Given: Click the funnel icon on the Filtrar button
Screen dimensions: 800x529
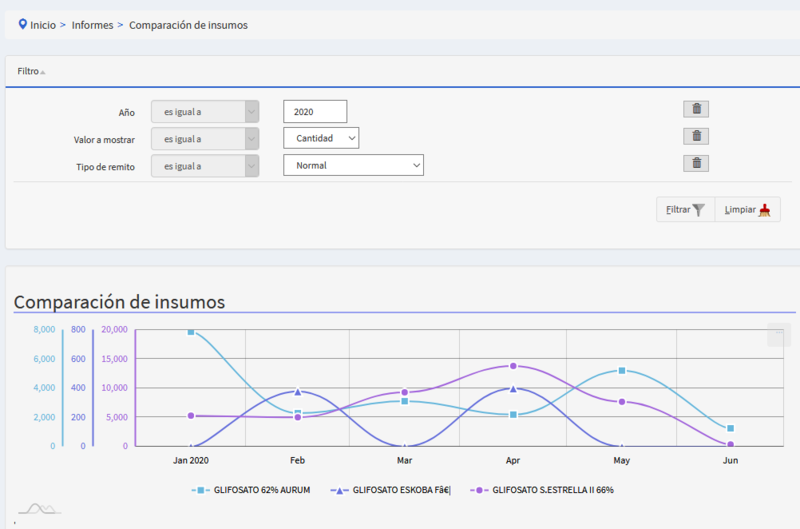Looking at the screenshot, I should 699,210.
